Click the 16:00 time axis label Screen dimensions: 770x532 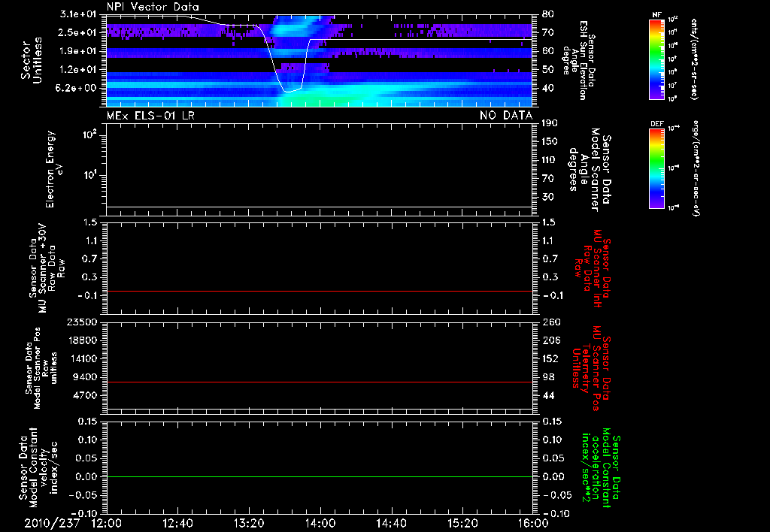[x=533, y=523]
